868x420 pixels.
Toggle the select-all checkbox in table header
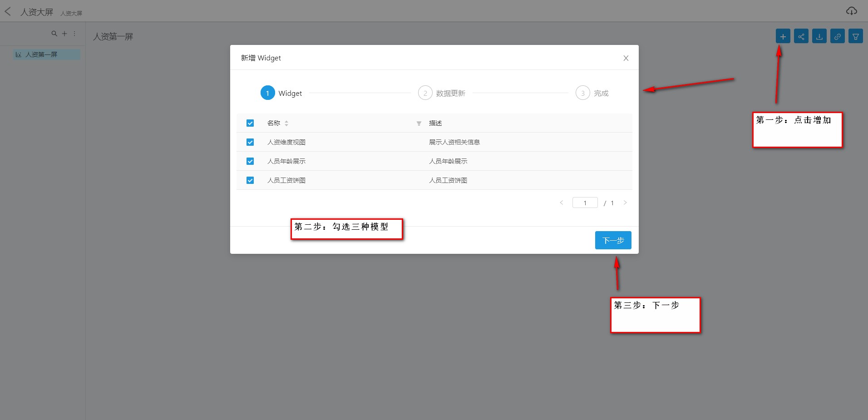tap(250, 123)
